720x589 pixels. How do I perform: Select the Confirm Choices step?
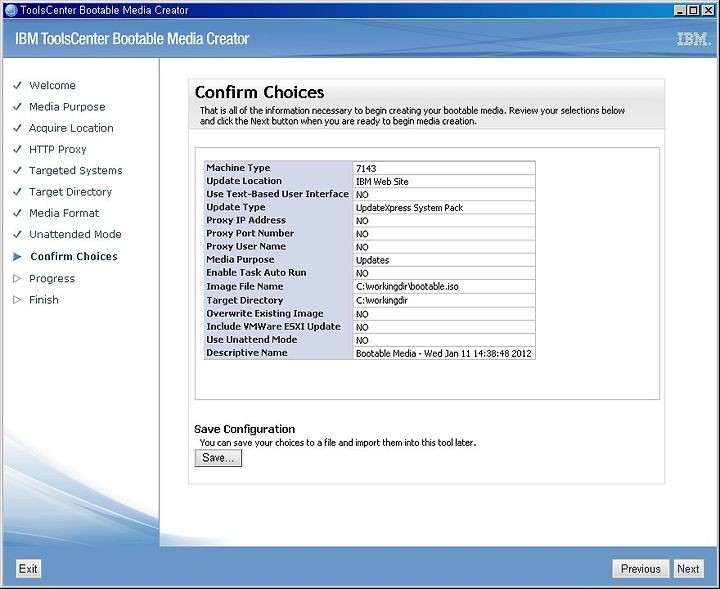(x=74, y=256)
